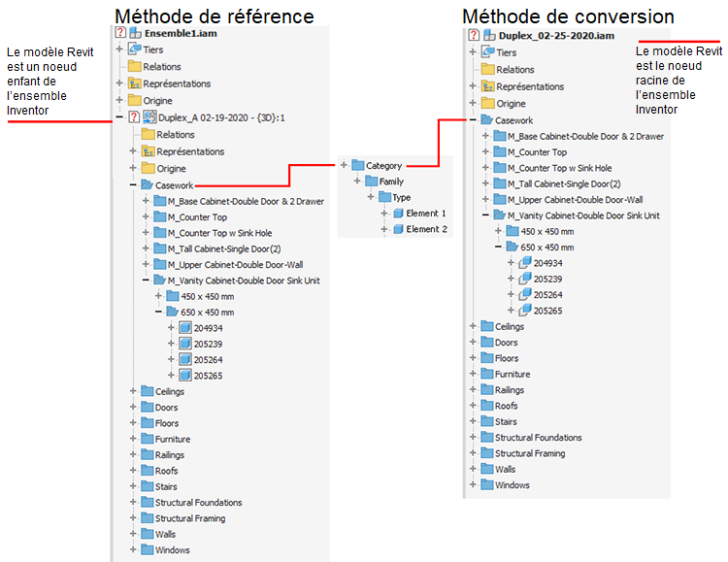Select the Family node in the legend
The width and height of the screenshot is (728, 562).
(x=391, y=182)
